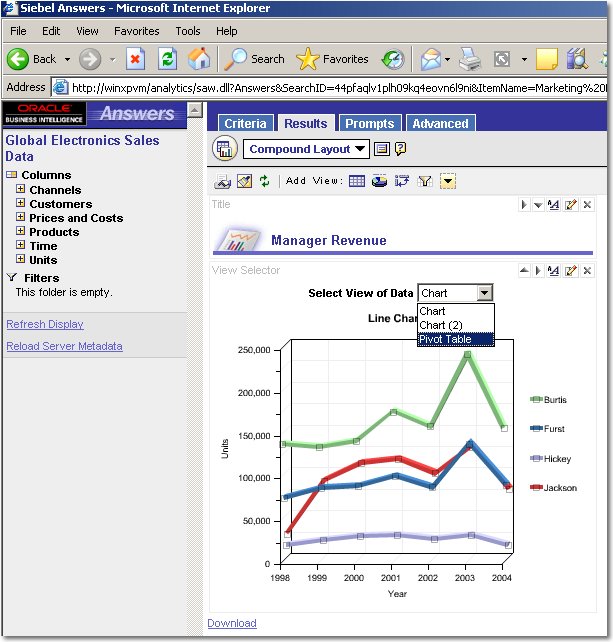
Task: Choose Chart in the open view list
Action: (x=455, y=311)
